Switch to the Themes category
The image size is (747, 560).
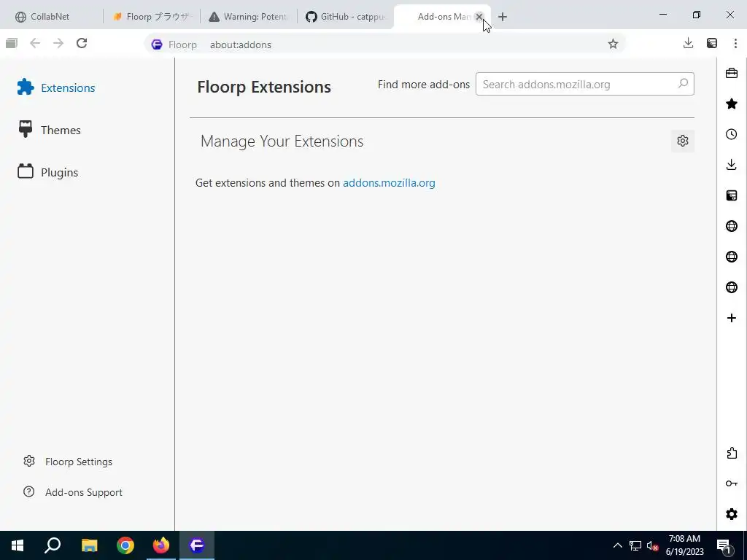click(x=49, y=130)
